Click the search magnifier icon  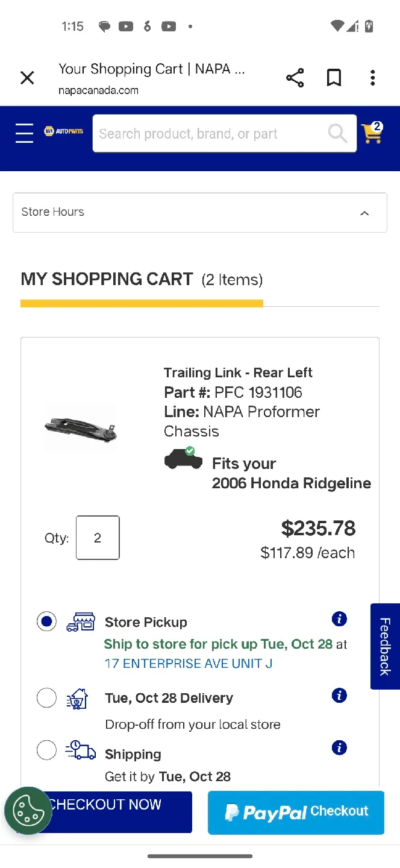(x=337, y=133)
